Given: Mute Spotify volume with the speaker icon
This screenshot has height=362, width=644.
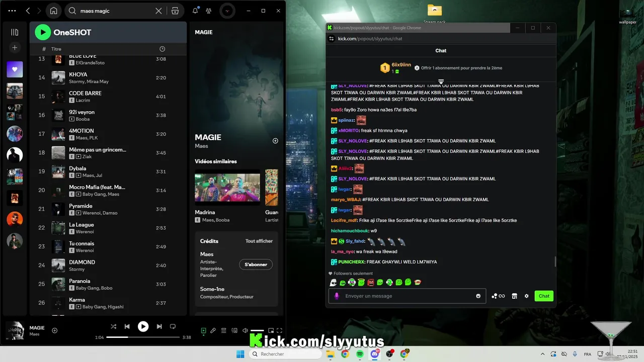Looking at the screenshot, I should 245,330.
